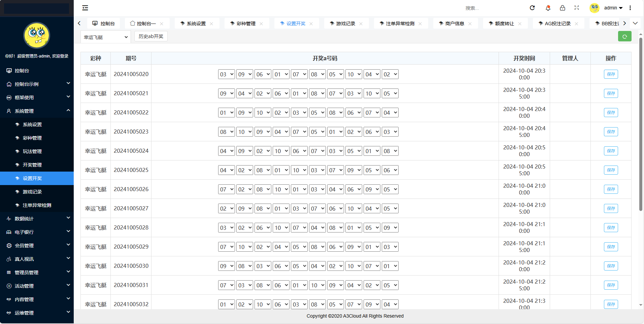Open the notification bell
The height and width of the screenshot is (324, 644).
point(548,8)
